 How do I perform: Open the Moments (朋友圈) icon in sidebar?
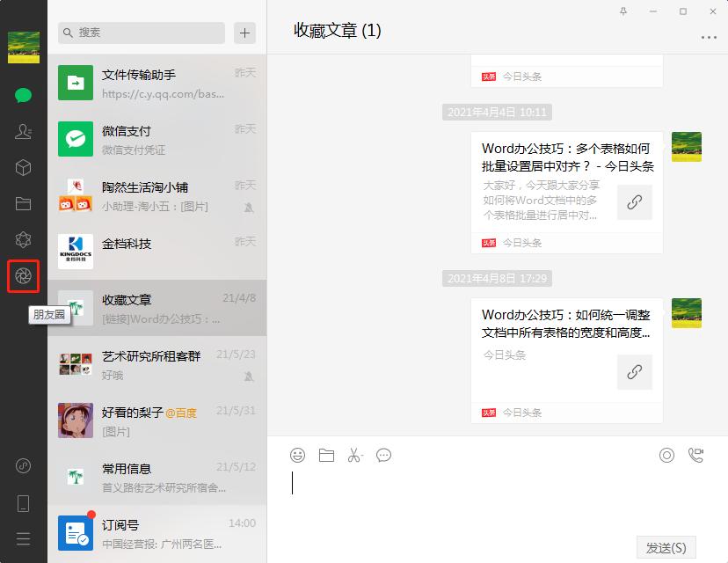tap(23, 276)
